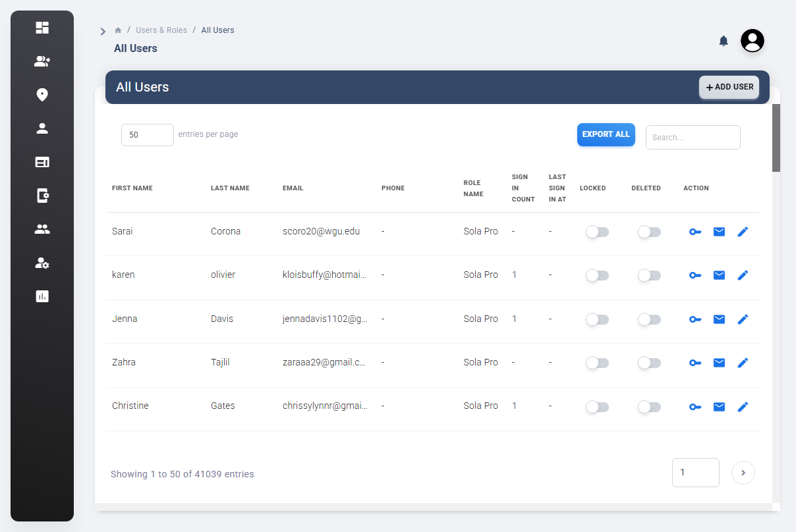Toggle Deleted switch for Zahra Tajlil
Screen dimensions: 796x532
point(649,363)
